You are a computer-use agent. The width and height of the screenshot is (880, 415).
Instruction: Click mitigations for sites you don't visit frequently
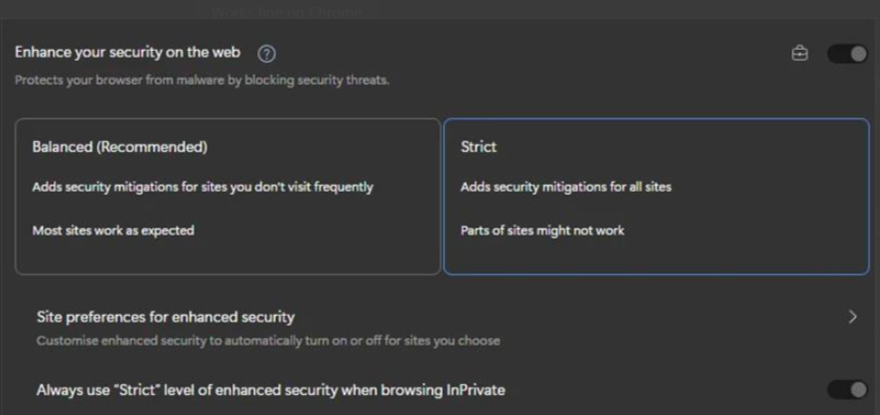pyautogui.click(x=202, y=187)
